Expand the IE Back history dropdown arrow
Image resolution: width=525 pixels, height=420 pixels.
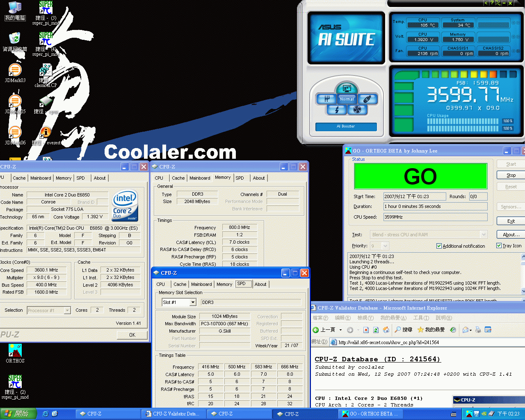tap(340, 330)
